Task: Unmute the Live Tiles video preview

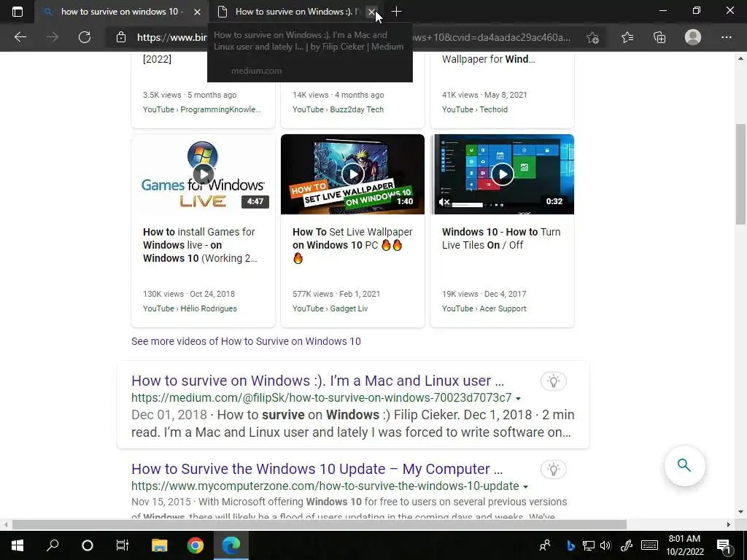Action: [x=444, y=202]
